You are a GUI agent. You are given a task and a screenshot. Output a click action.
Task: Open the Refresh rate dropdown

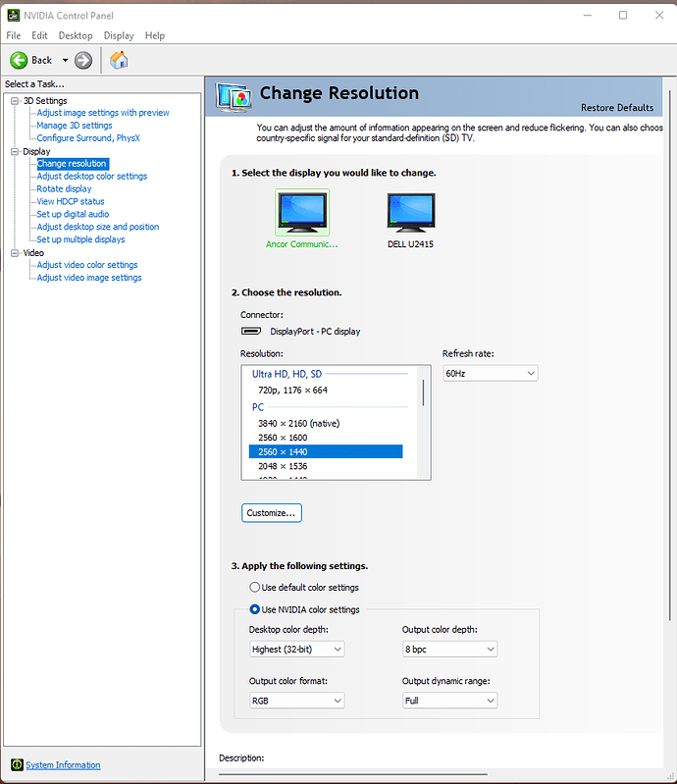point(490,373)
